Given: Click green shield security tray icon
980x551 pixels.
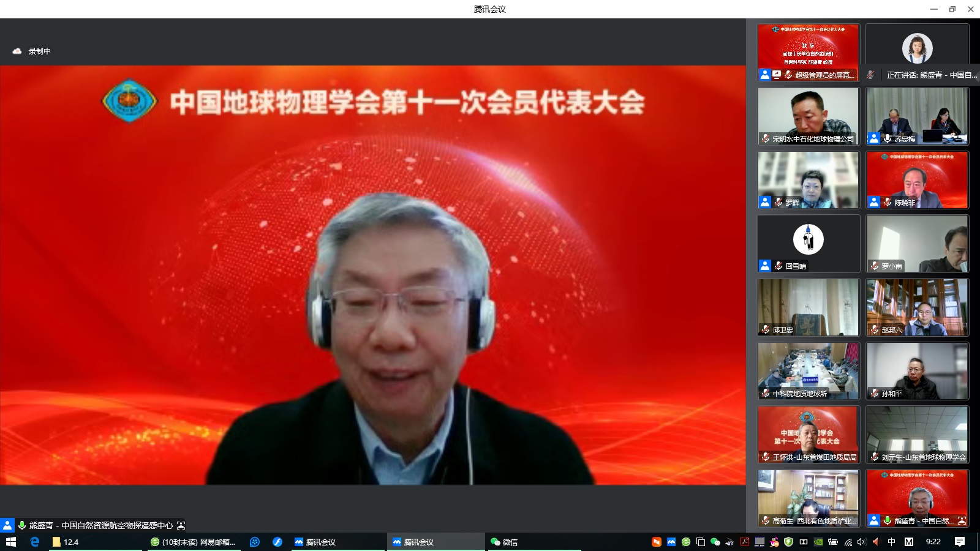Looking at the screenshot, I should click(789, 542).
